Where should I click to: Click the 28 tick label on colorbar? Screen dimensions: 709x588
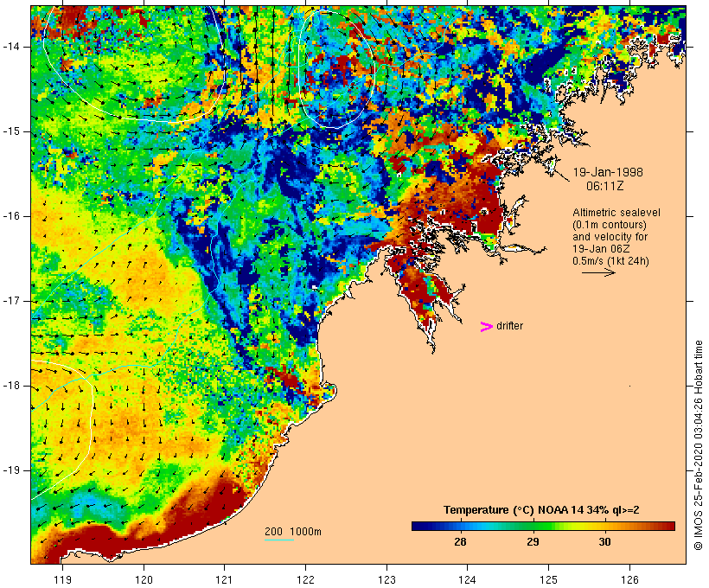(460, 541)
